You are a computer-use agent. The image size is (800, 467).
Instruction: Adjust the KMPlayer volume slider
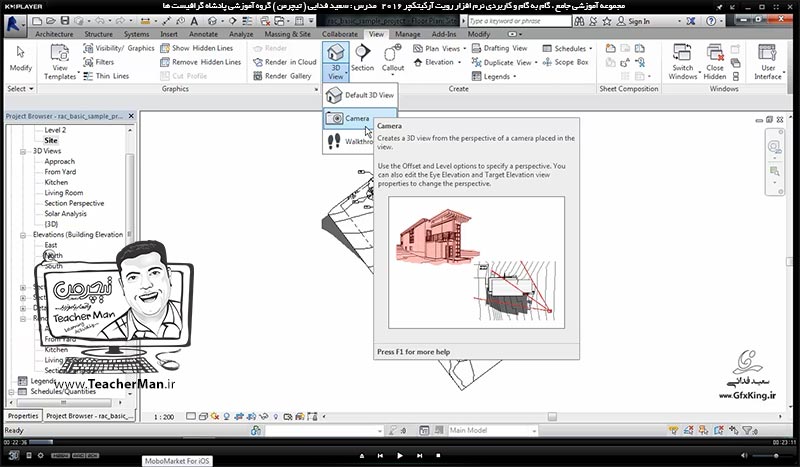pyautogui.click(x=772, y=455)
